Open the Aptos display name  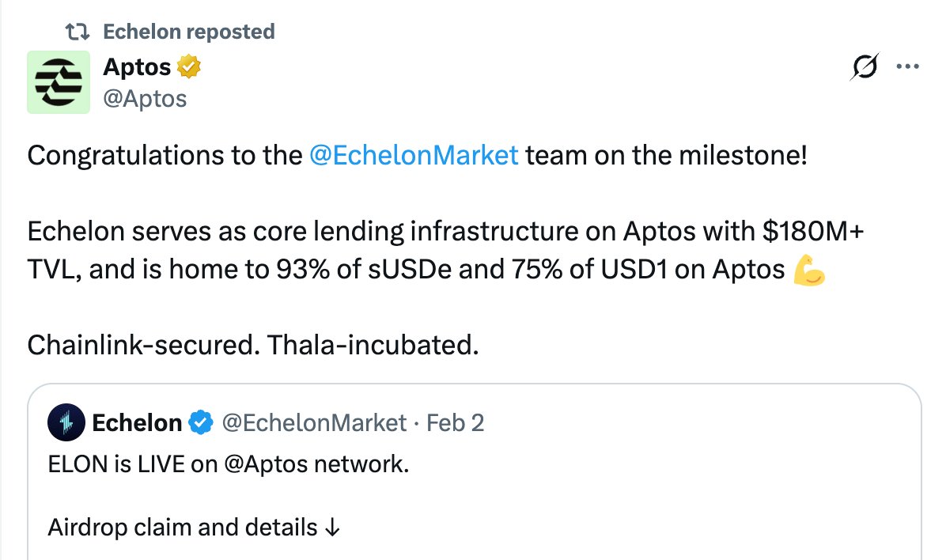click(x=137, y=68)
